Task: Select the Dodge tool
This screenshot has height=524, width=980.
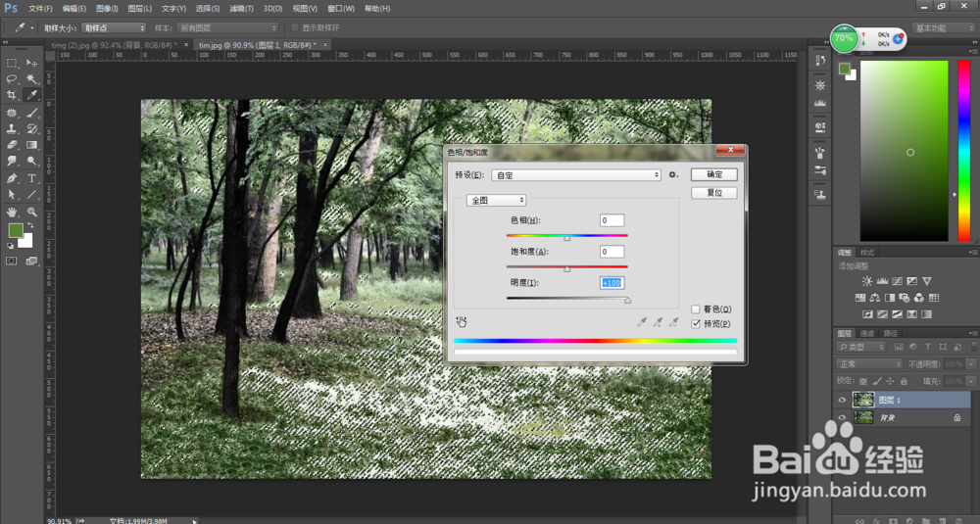Action: pos(31,162)
